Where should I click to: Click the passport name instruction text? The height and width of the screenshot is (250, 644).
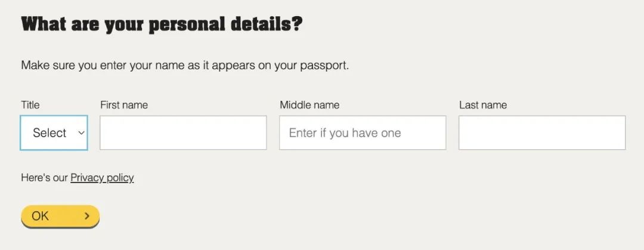click(185, 66)
